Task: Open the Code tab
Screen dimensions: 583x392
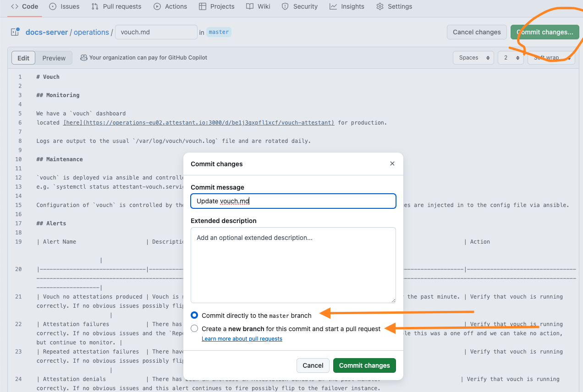Action: pos(24,6)
